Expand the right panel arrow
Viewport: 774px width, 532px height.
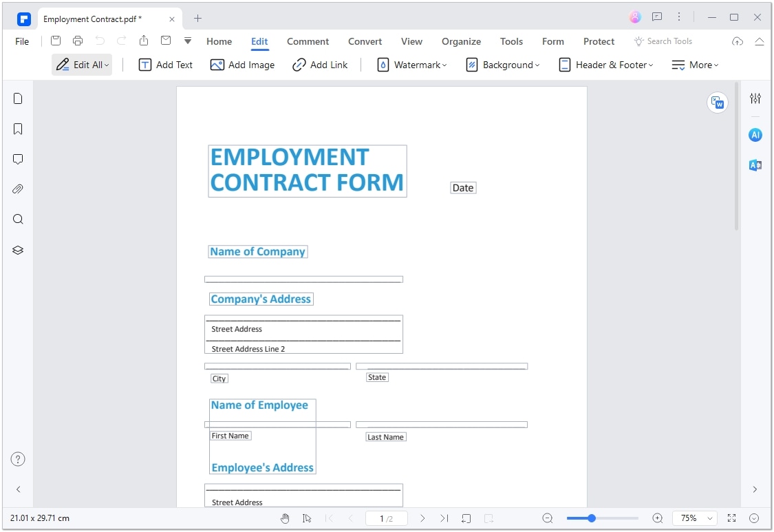(755, 489)
